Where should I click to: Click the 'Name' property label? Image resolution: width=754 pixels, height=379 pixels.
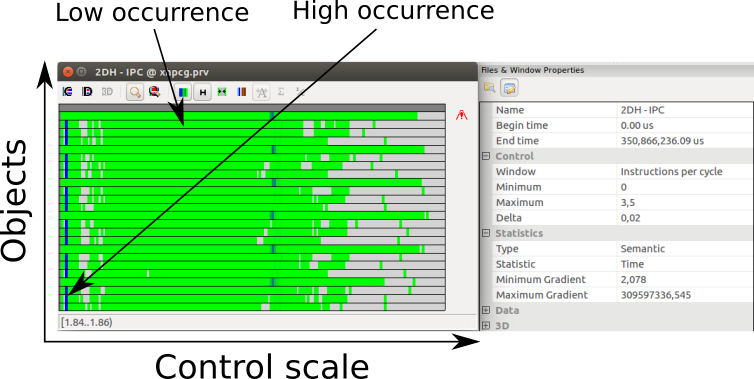click(x=510, y=110)
